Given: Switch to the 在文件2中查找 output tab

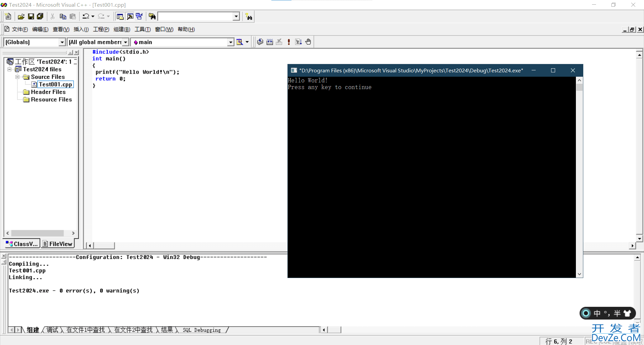Looking at the screenshot, I should tap(133, 330).
